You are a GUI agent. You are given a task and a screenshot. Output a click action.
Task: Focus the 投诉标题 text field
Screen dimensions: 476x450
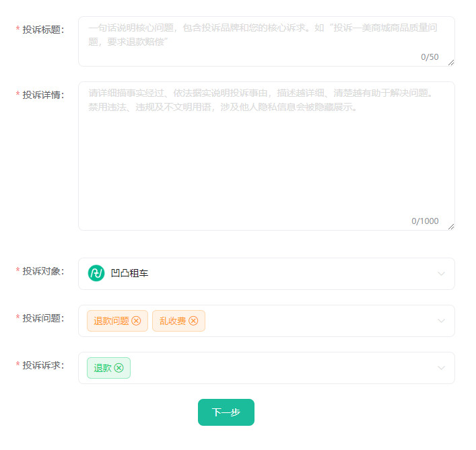[267, 42]
